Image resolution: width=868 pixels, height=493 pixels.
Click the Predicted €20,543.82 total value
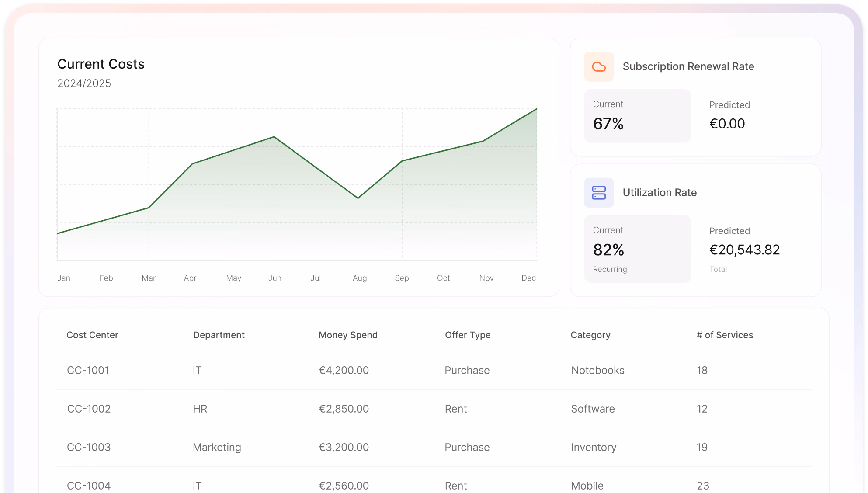pos(744,250)
